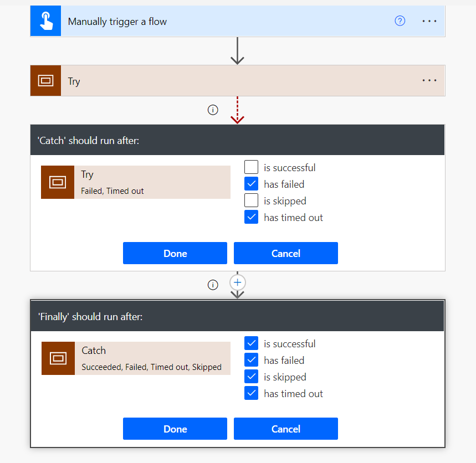Click the info icon above the Finally panel
Screen dimensions: 476x463
point(213,285)
